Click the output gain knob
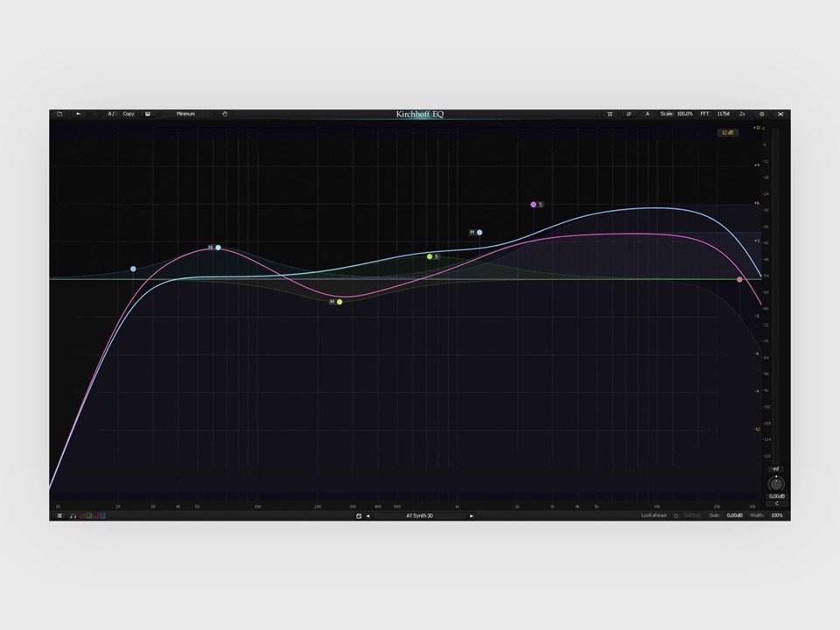 tap(776, 484)
